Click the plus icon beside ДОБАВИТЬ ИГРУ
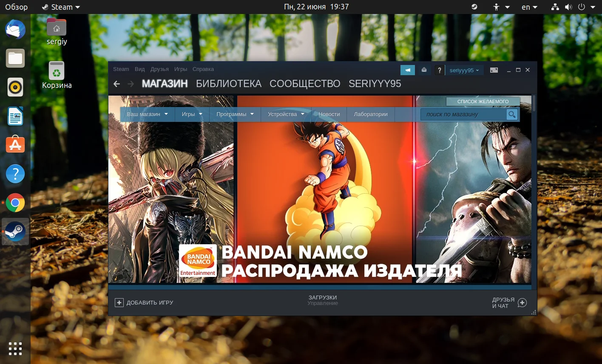The height and width of the screenshot is (364, 602). pyautogui.click(x=119, y=302)
